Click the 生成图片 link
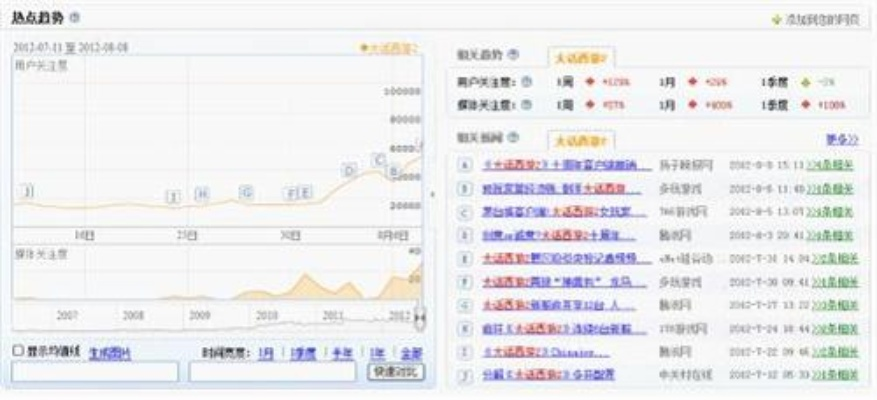The width and height of the screenshot is (877, 400). pos(110,354)
